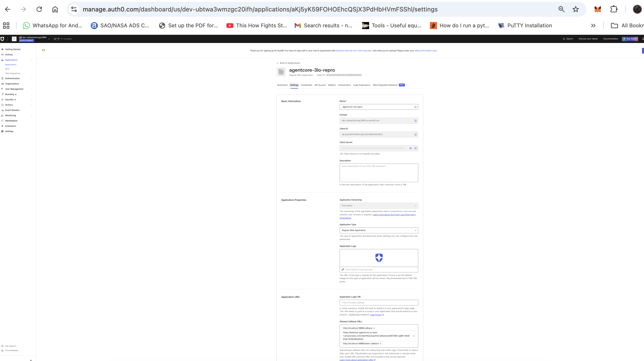Copy the Client ID field value

[415, 135]
